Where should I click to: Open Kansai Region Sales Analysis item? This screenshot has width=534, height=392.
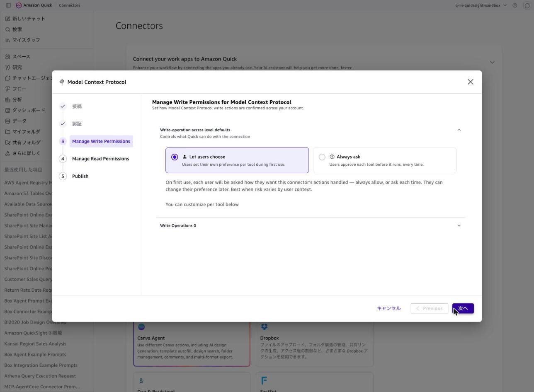click(x=35, y=344)
